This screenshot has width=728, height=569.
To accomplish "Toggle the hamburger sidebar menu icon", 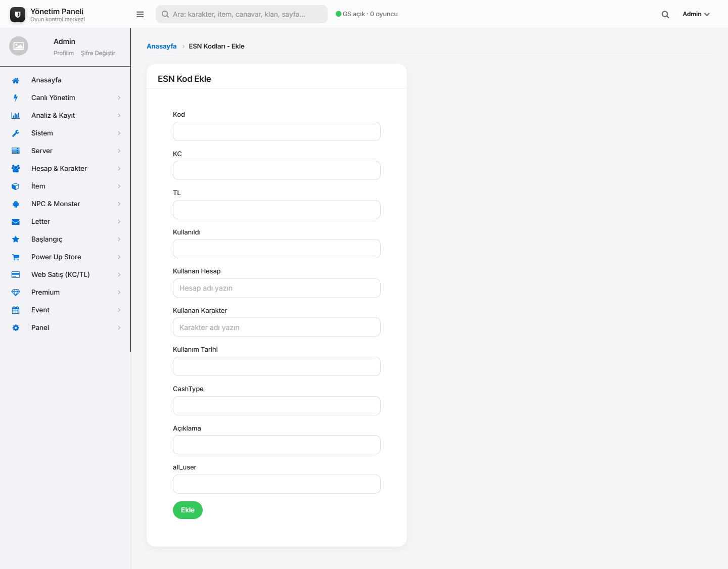I will [140, 14].
